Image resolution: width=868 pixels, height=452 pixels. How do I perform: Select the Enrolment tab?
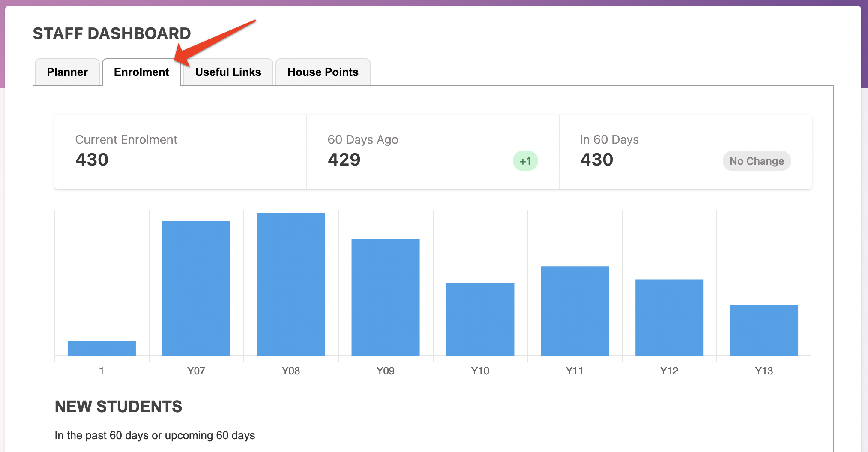pyautogui.click(x=141, y=72)
